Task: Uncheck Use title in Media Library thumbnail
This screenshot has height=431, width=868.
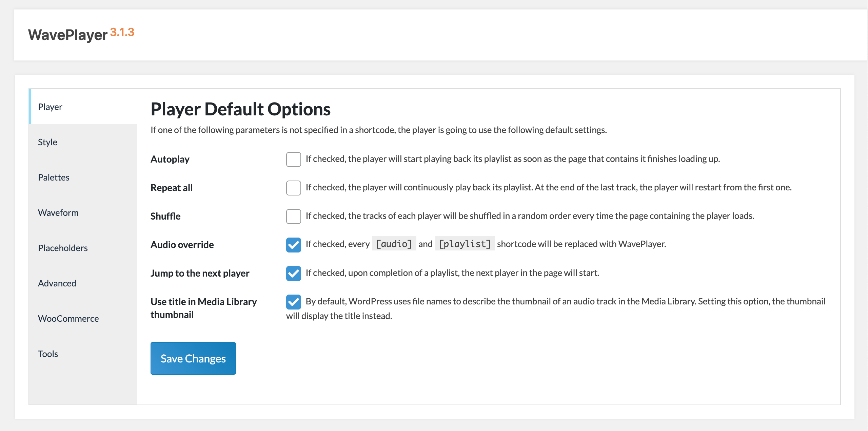Action: point(293,302)
